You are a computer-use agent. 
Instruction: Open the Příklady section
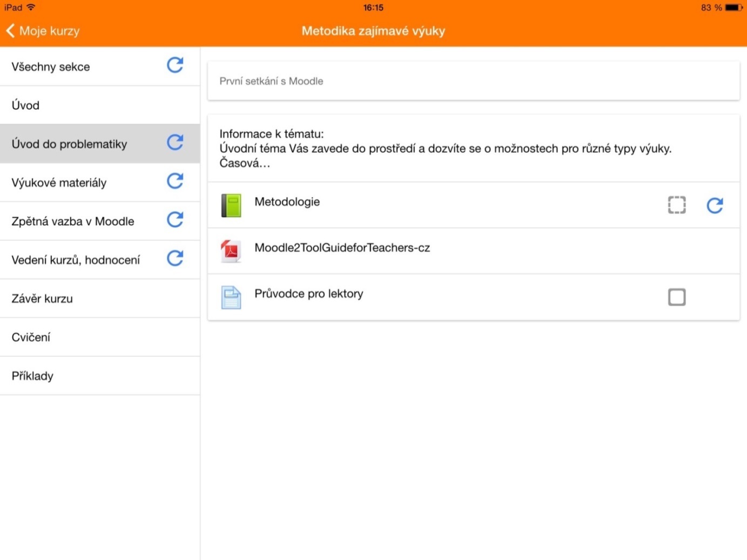pyautogui.click(x=100, y=376)
